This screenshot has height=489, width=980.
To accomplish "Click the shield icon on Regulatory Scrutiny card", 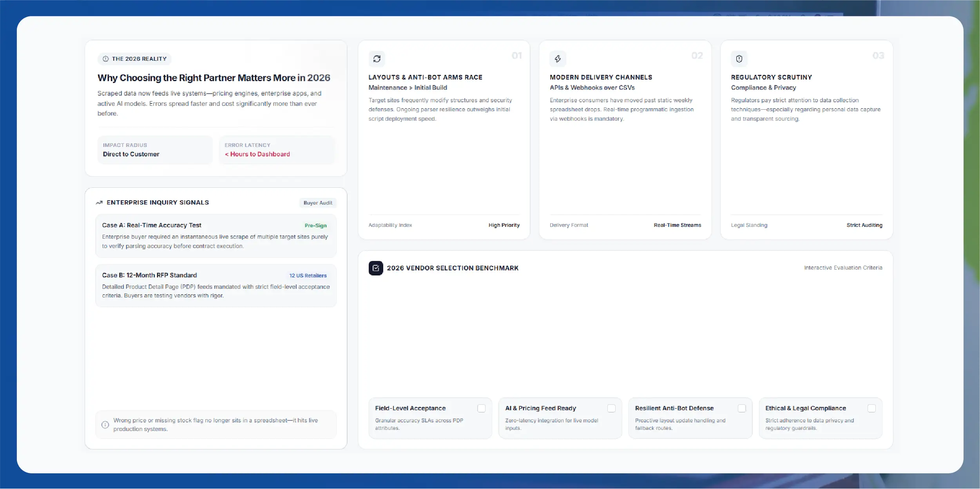I will tap(739, 59).
